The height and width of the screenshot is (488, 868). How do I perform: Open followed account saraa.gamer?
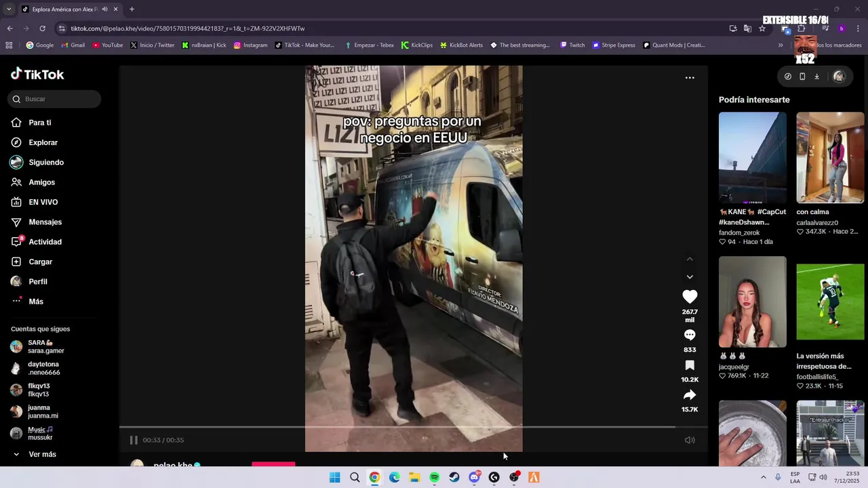[37, 346]
